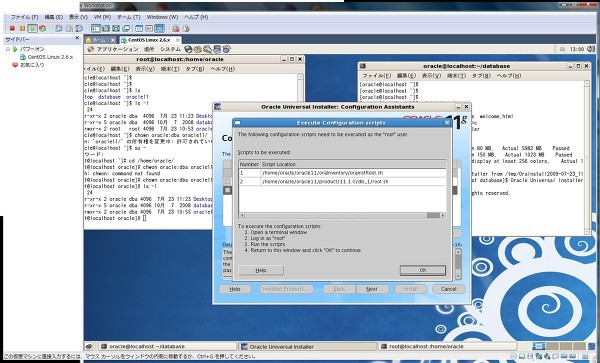The height and width of the screenshot is (363, 600).
Task: Switch to oracle@localhost:~/database in taskbar
Action: [x=167, y=347]
